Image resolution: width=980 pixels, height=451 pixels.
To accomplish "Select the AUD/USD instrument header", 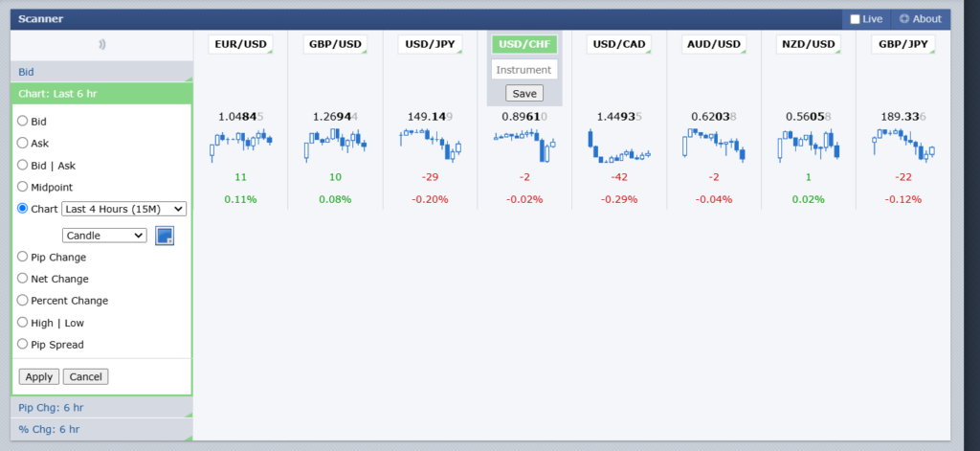I will (x=714, y=44).
